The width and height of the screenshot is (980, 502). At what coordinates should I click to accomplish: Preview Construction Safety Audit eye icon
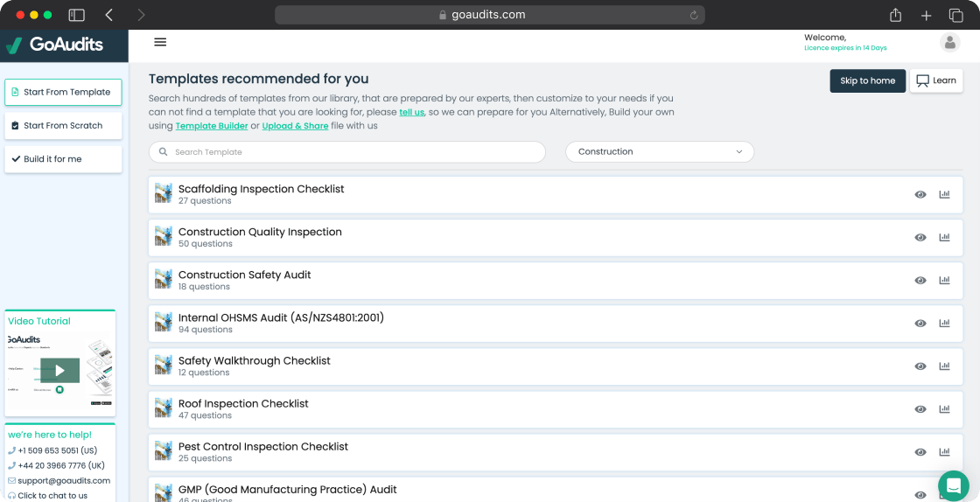pyautogui.click(x=920, y=281)
